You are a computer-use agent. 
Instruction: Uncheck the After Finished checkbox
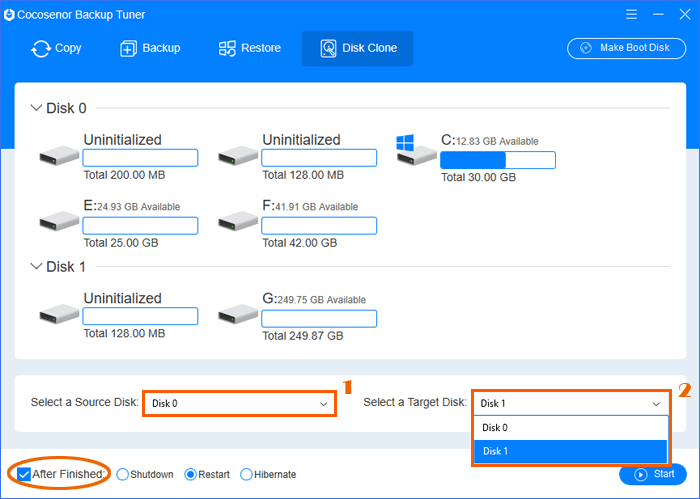24,474
